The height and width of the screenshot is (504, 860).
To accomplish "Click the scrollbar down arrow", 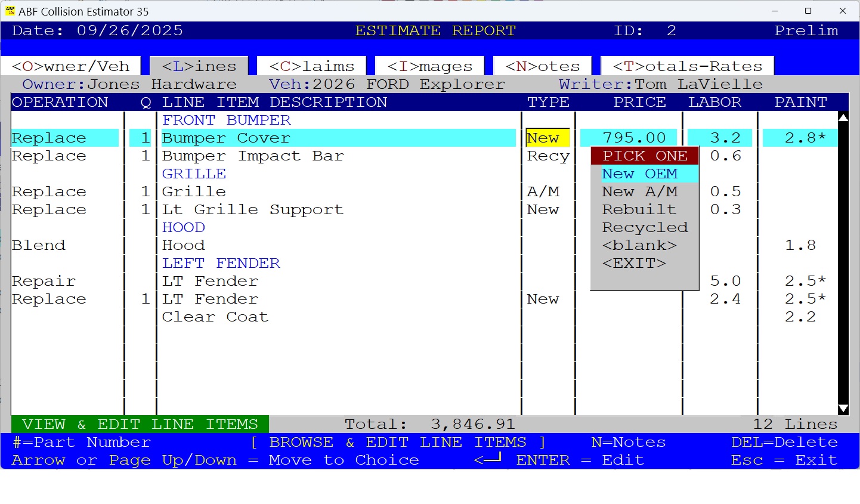I will [843, 410].
